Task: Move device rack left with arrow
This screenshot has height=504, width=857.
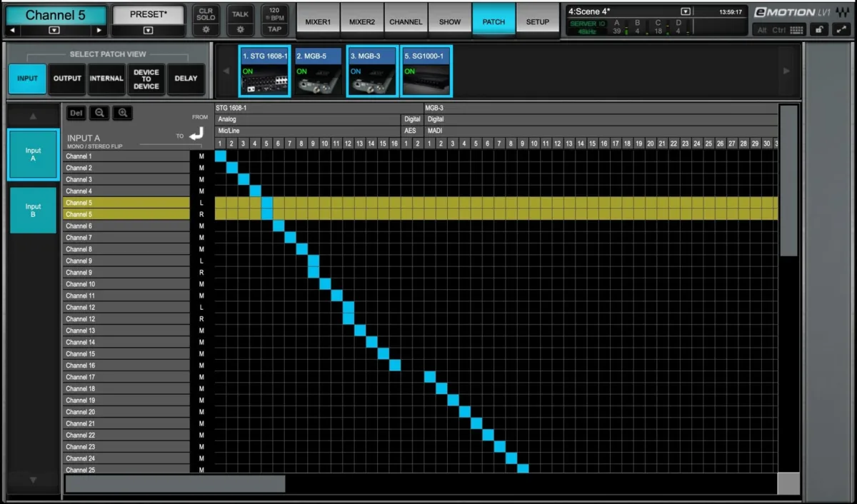Action: (x=226, y=71)
